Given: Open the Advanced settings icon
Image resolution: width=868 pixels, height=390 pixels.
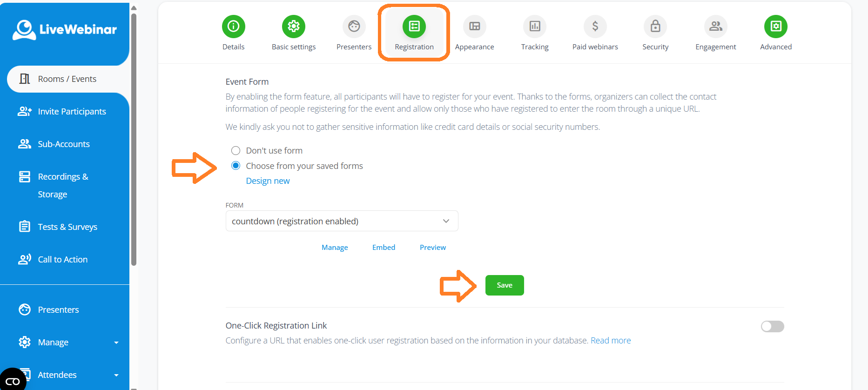Looking at the screenshot, I should pos(776,27).
